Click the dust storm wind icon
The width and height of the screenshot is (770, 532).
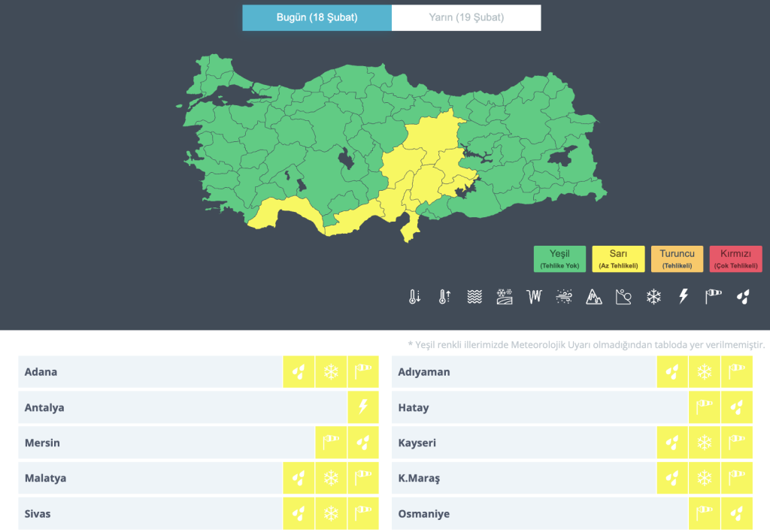coord(564,297)
